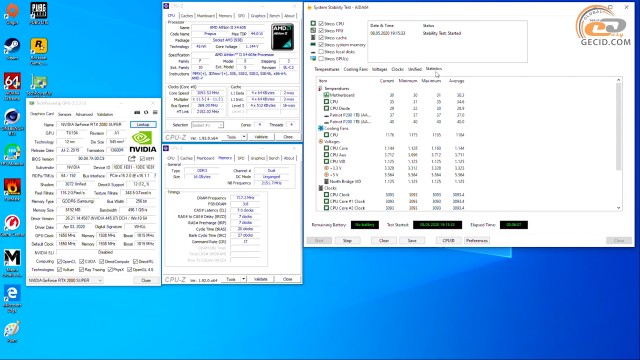The height and width of the screenshot is (360, 640).
Task: Open Preferences in AIDA64 stability test
Action: [476, 240]
